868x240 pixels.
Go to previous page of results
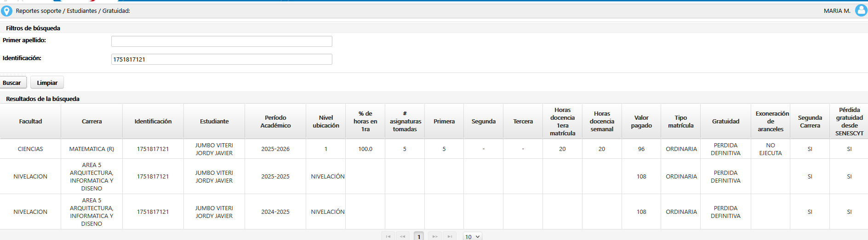pos(403,236)
